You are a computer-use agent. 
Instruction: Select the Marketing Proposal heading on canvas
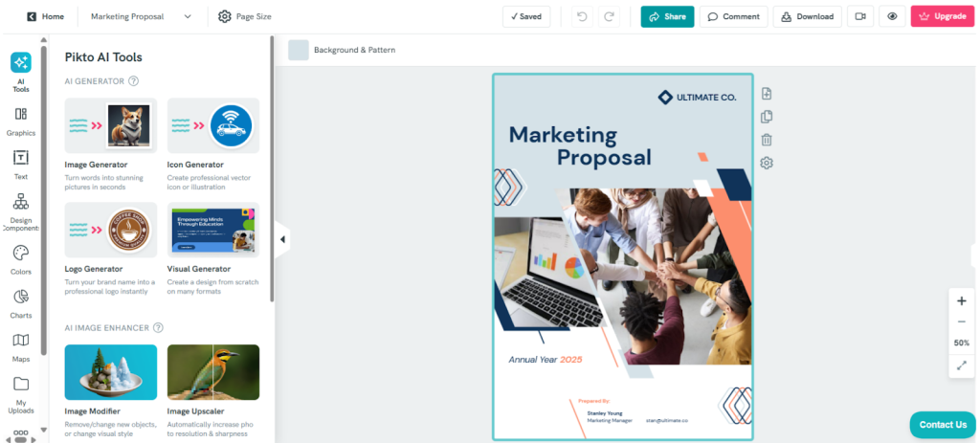click(579, 145)
